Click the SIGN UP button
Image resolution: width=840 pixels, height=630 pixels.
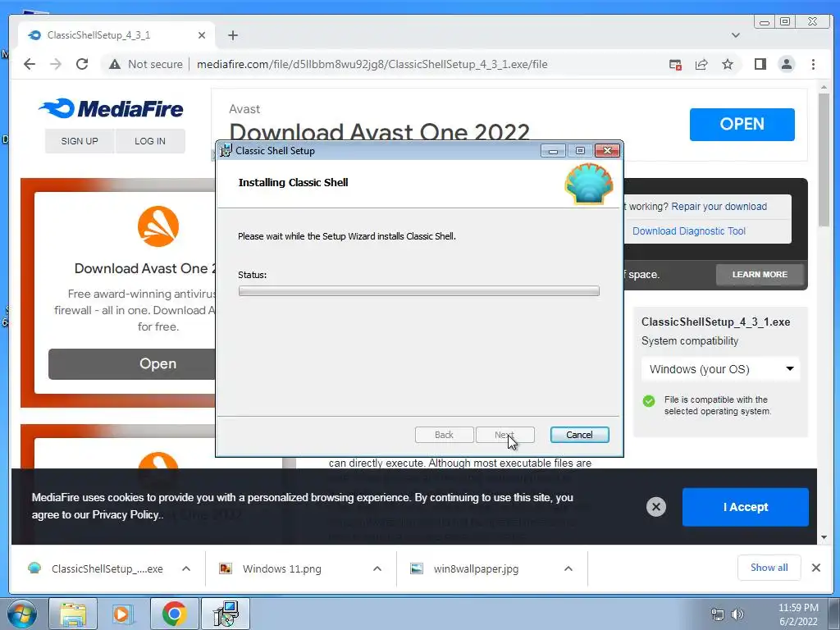point(80,141)
